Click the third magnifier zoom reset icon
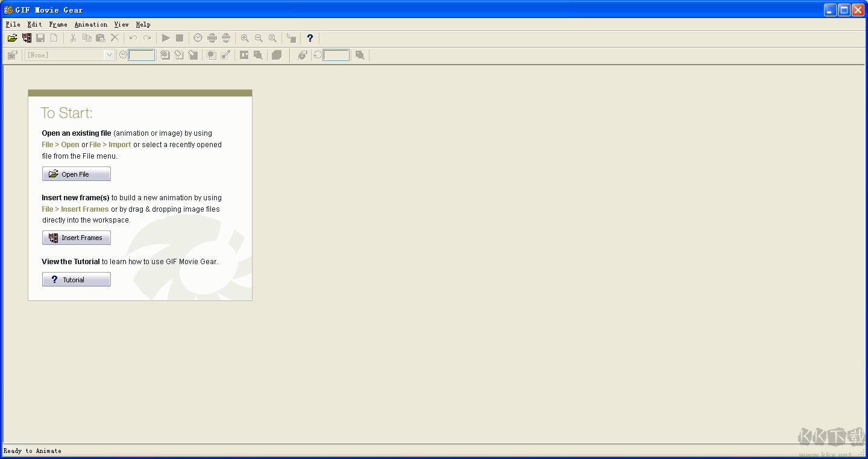Viewport: 868px width, 459px height. [272, 38]
